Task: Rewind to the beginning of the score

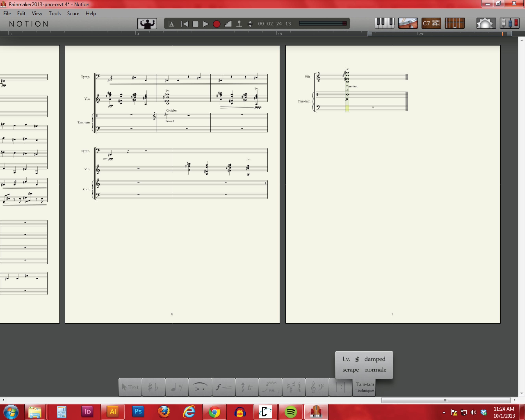Action: pyautogui.click(x=185, y=24)
